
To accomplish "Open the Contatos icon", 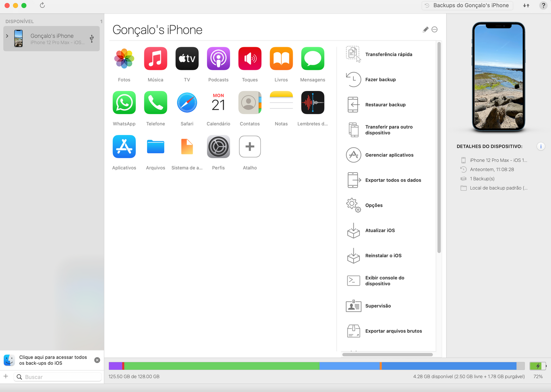I will coord(250,103).
